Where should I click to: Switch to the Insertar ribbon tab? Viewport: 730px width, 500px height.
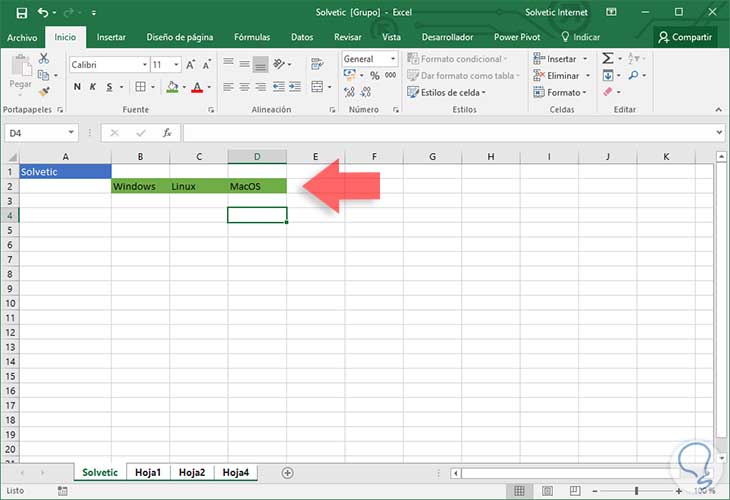pos(111,37)
